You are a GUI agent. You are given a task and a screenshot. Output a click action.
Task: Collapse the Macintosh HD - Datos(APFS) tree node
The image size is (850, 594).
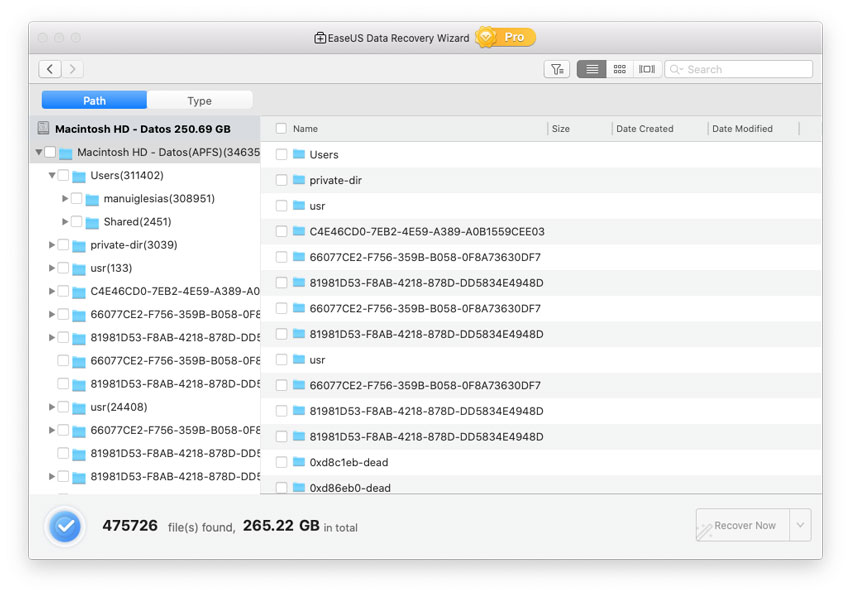[39, 152]
